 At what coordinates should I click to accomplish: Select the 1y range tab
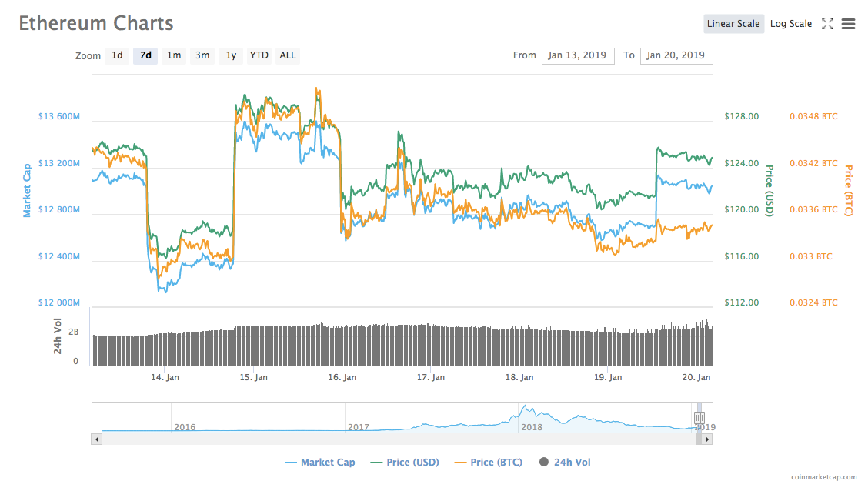click(230, 55)
